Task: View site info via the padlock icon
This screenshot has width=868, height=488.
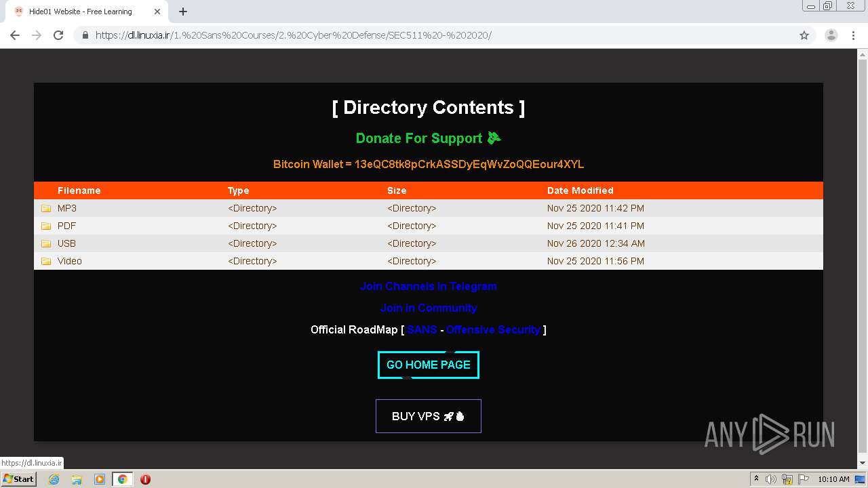Action: (85, 35)
